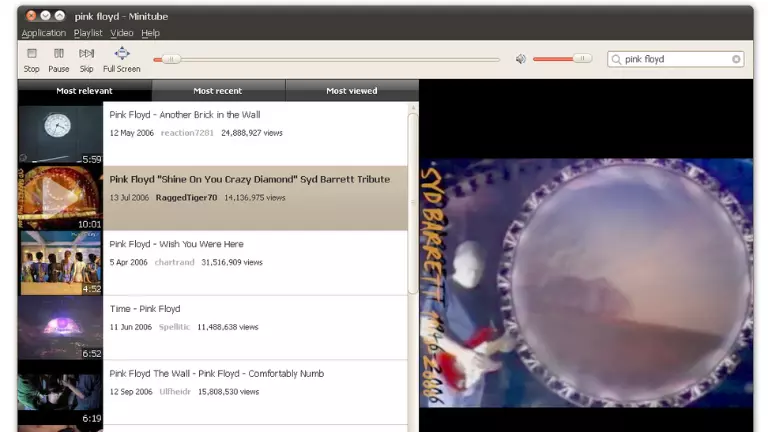Mute audio with the speaker icon
Image resolution: width=768 pixels, height=432 pixels.
[x=521, y=59]
